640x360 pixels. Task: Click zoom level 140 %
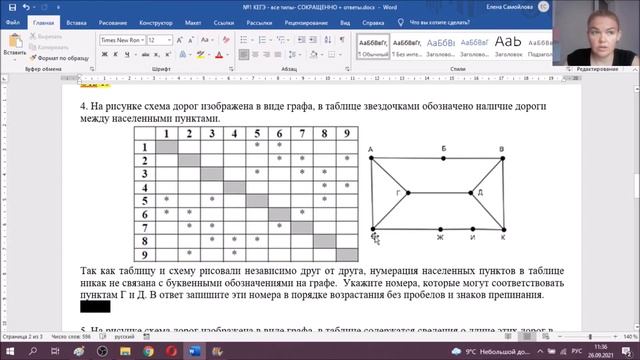[630, 337]
